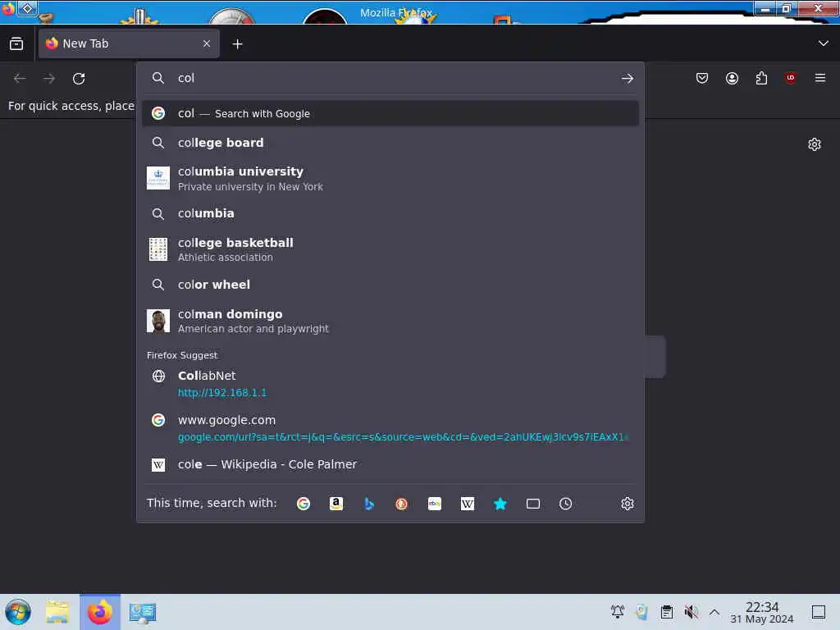Viewport: 840px width, 630px height.
Task: Click the notifications bell tray icon
Action: coord(617,612)
